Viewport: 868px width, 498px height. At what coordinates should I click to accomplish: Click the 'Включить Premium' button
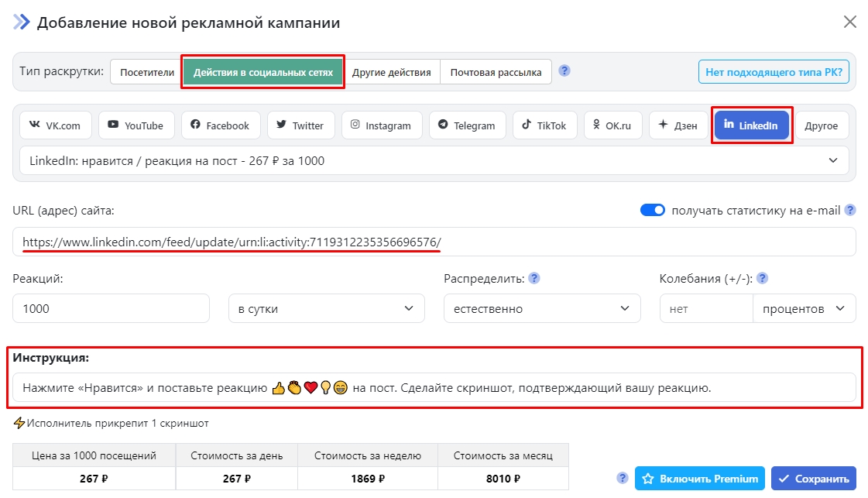[x=700, y=479]
